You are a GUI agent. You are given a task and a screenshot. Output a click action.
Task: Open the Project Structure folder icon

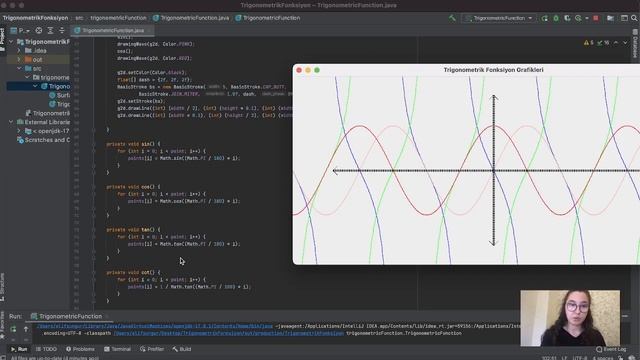(x=610, y=18)
